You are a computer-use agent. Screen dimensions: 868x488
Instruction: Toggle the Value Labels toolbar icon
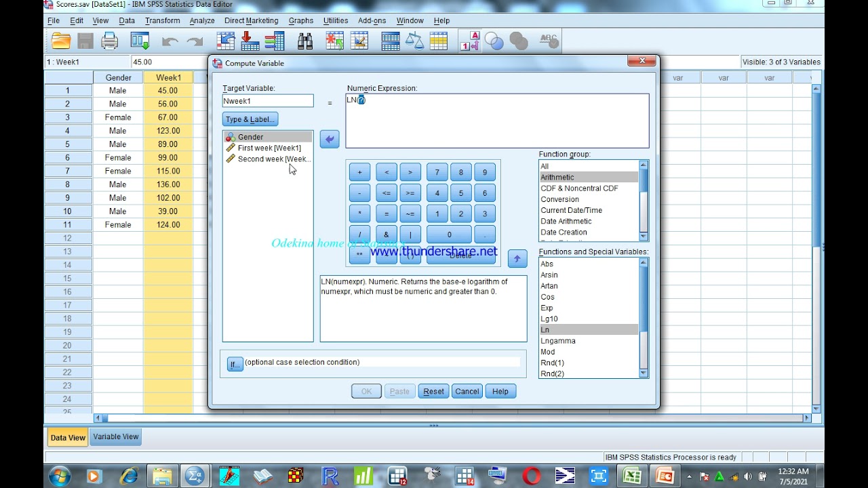pos(470,41)
